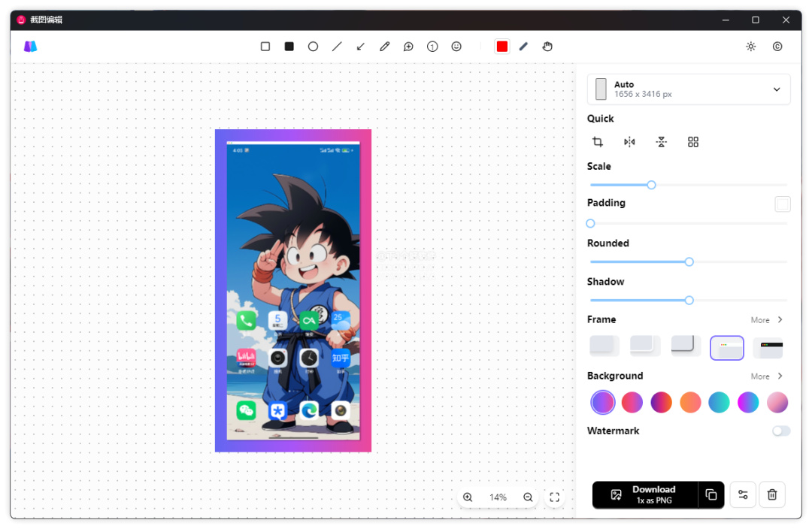Enable the Watermark toggle
The image size is (812, 529).
(781, 431)
